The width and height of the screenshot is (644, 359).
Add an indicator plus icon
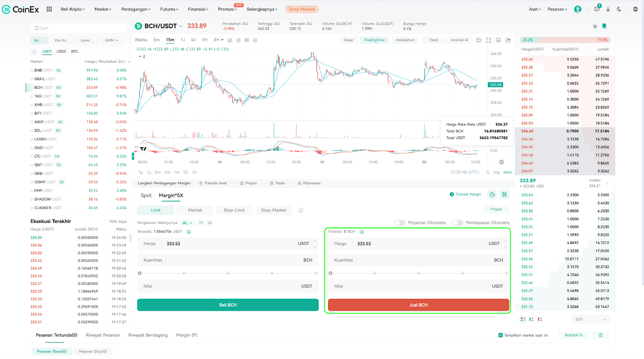tap(255, 40)
